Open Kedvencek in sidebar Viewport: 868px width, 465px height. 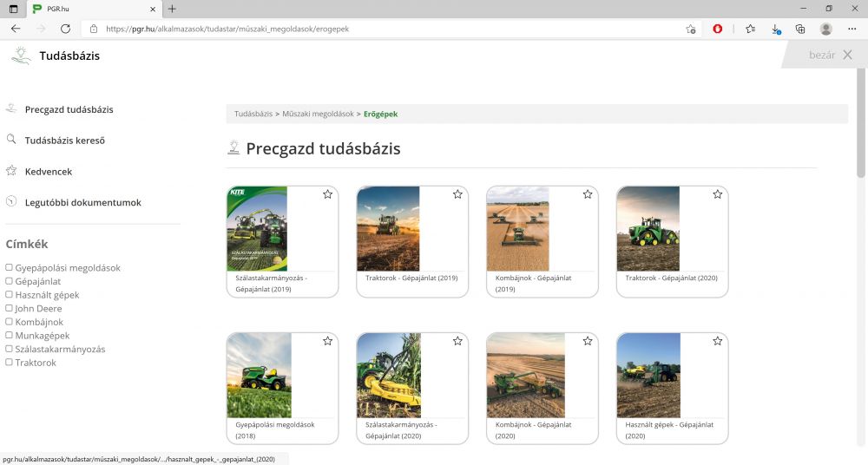(48, 172)
